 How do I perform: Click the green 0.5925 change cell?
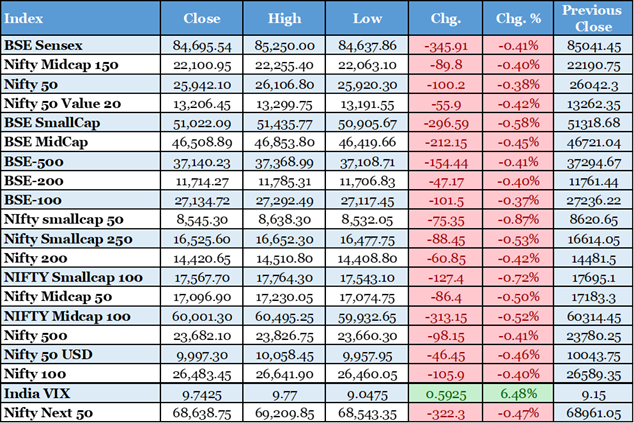(444, 393)
